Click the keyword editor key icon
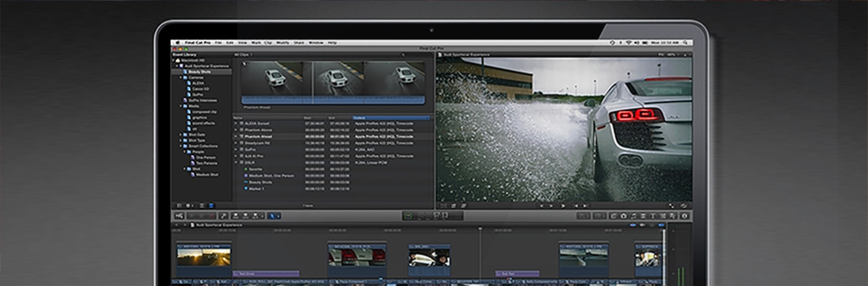 (x=223, y=216)
